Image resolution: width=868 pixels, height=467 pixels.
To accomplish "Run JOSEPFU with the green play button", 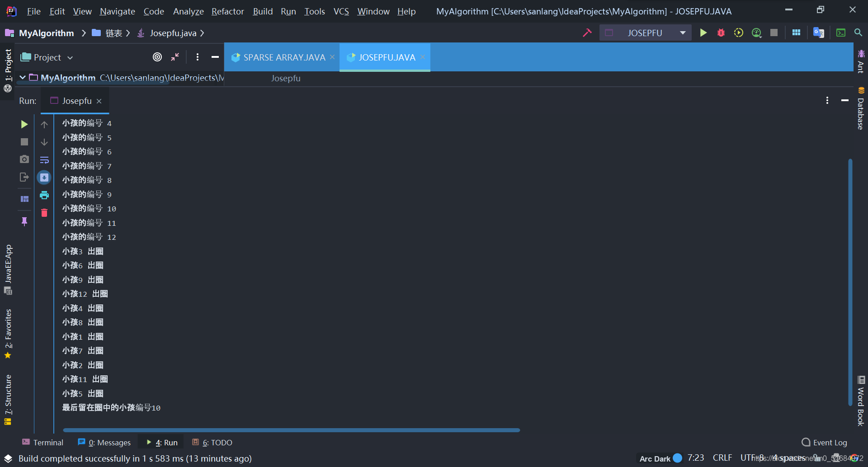I will 703,33.
